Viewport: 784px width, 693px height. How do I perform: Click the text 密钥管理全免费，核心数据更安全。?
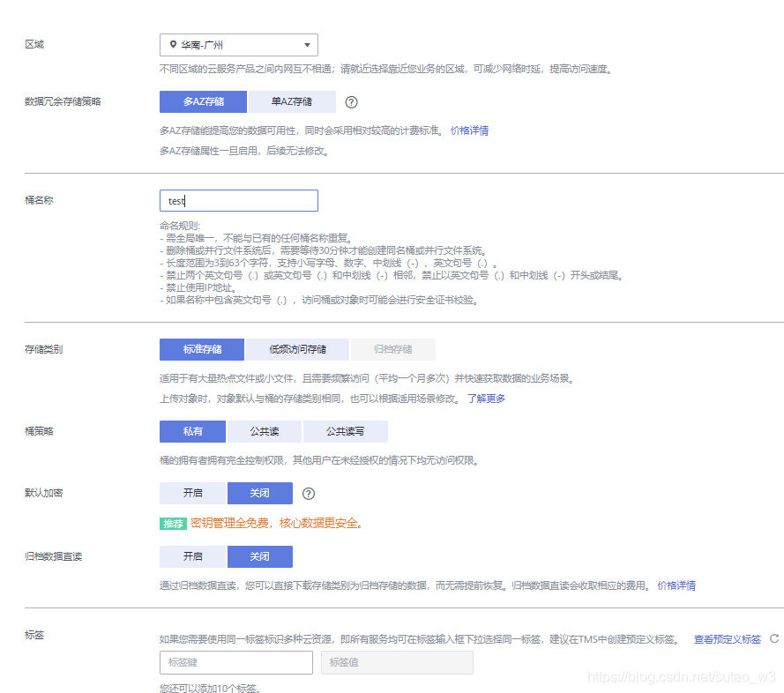coord(278,524)
